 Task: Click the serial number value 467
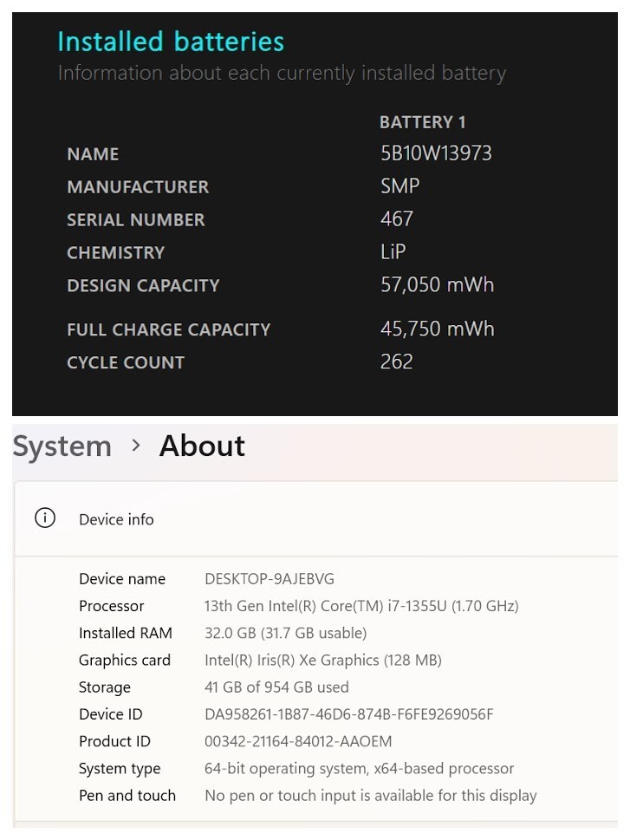396,219
